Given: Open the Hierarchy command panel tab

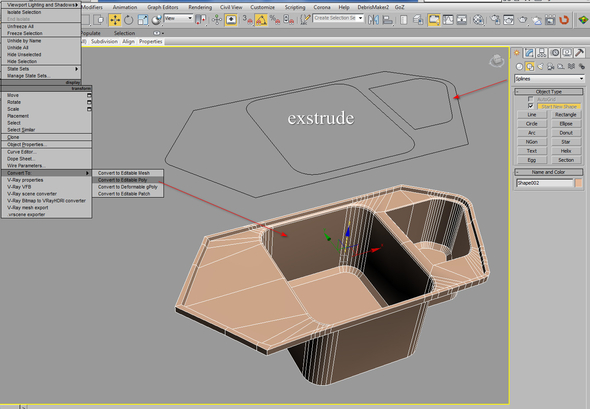Looking at the screenshot, I should coord(541,53).
